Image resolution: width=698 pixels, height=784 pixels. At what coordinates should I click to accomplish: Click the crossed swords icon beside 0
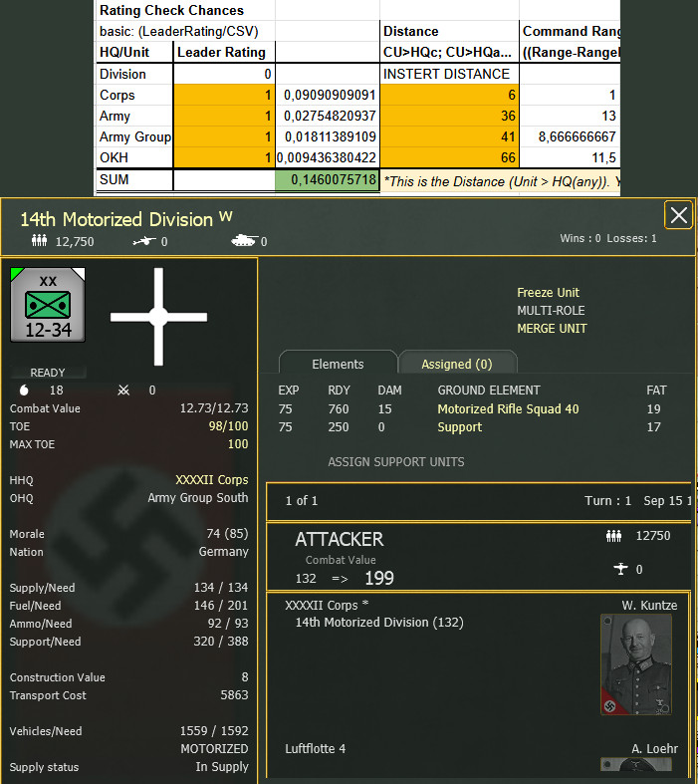[x=123, y=391]
